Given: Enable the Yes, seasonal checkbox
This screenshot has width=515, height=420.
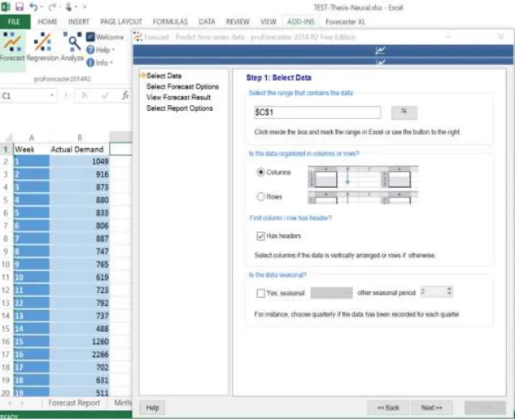Looking at the screenshot, I should coord(261,293).
